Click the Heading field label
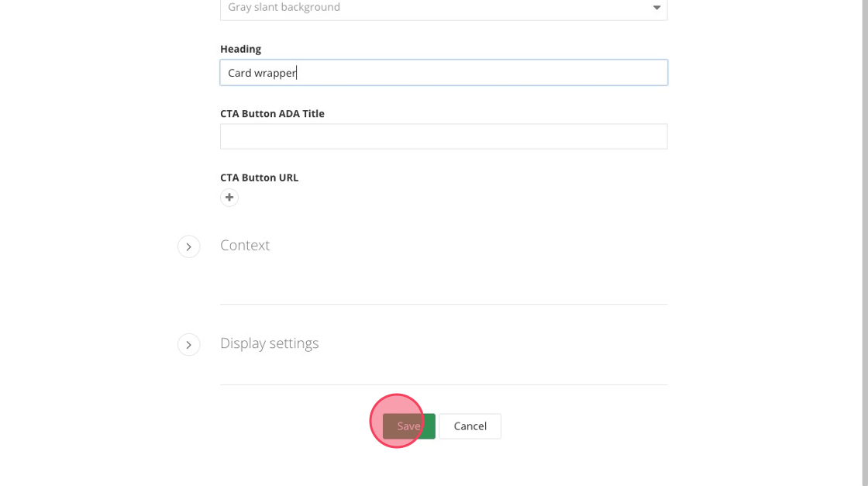This screenshot has height=486, width=868. pyautogui.click(x=240, y=49)
